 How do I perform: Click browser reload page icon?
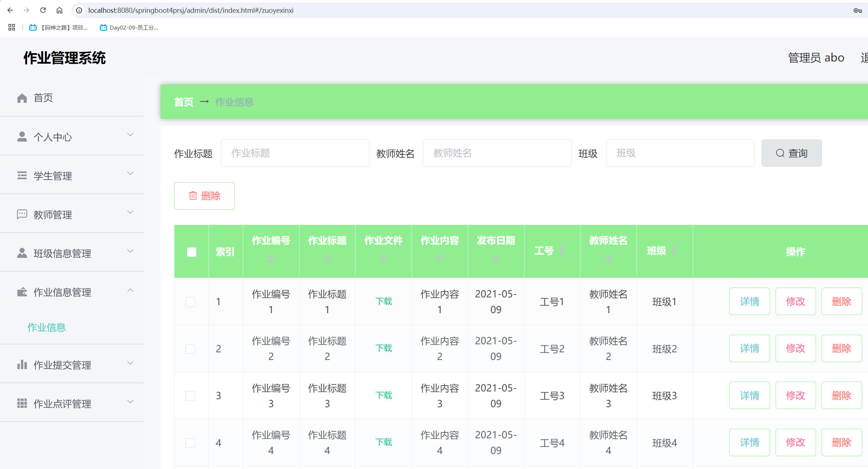coord(43,10)
